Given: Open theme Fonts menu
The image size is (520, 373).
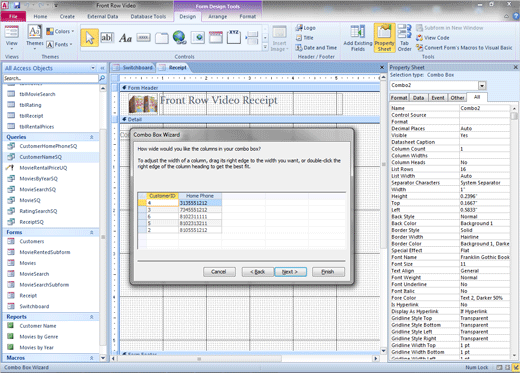Looking at the screenshot, I should coord(59,44).
